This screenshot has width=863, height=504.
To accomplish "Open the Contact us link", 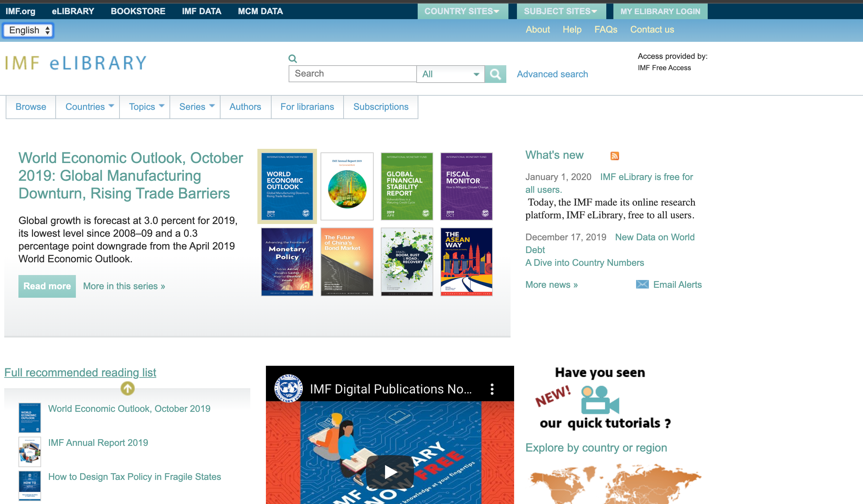I will (x=652, y=30).
